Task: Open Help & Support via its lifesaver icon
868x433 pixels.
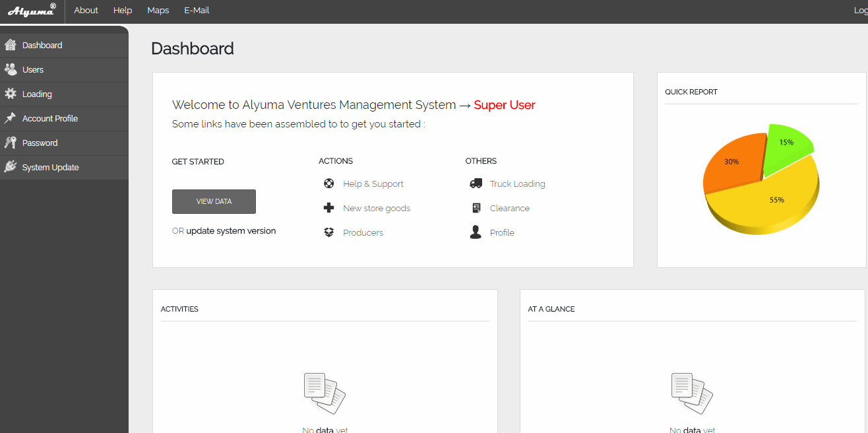Action: [328, 183]
